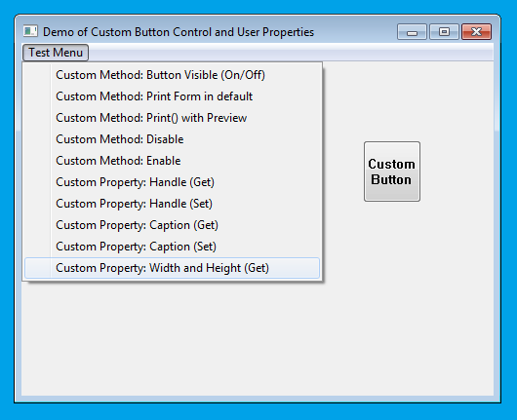Click the application icon in the title bar

30,31
